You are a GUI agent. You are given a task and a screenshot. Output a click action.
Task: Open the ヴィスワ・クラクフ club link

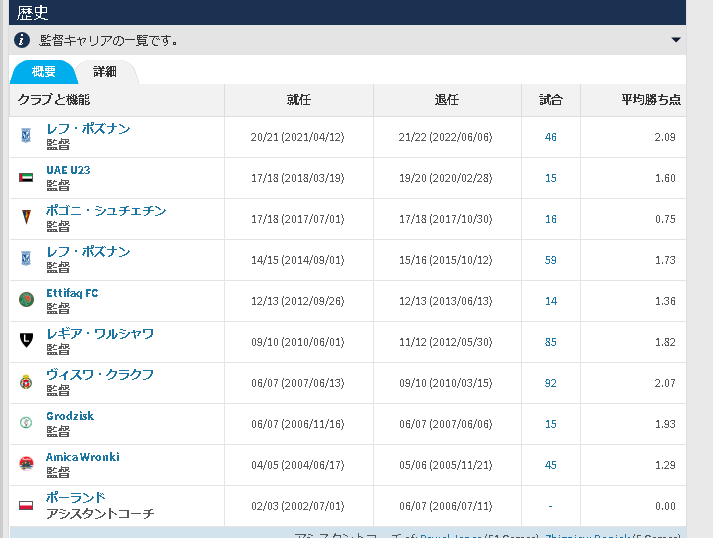coord(100,374)
